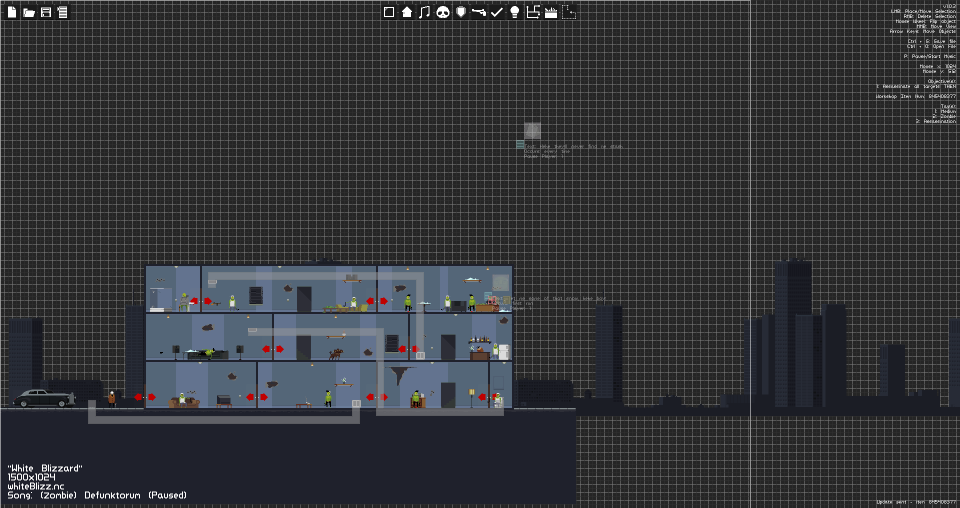Select the revolver weapons tool
The height and width of the screenshot is (508, 960).
pyautogui.click(x=479, y=12)
